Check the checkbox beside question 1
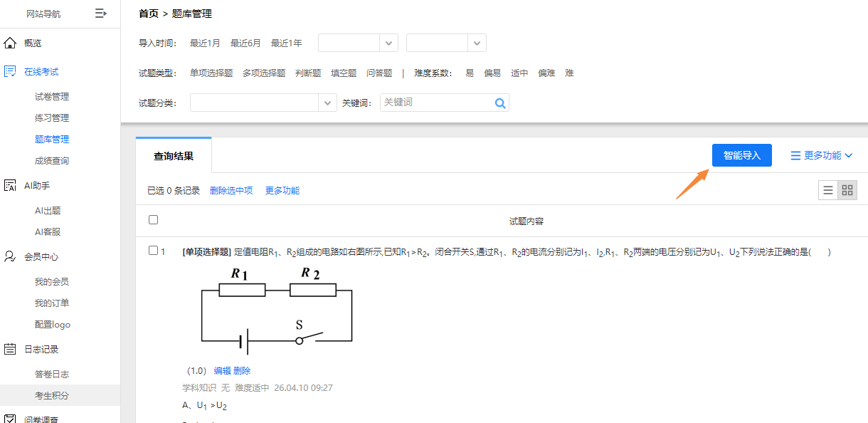This screenshot has height=423, width=868. coord(152,251)
